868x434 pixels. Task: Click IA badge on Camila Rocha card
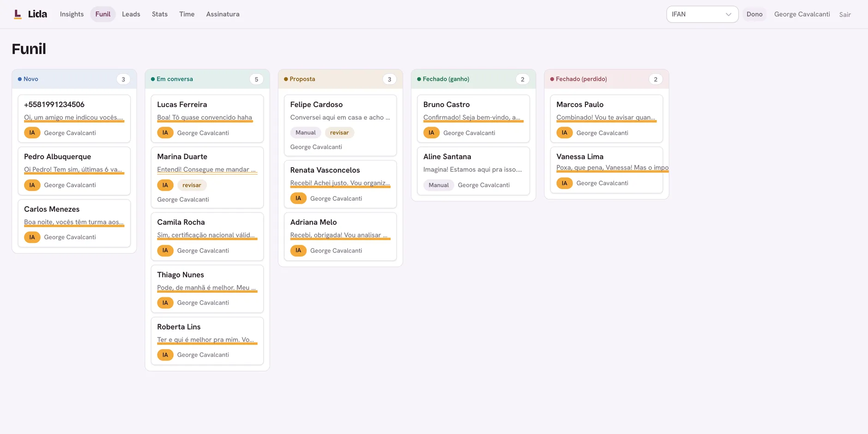[x=165, y=251]
